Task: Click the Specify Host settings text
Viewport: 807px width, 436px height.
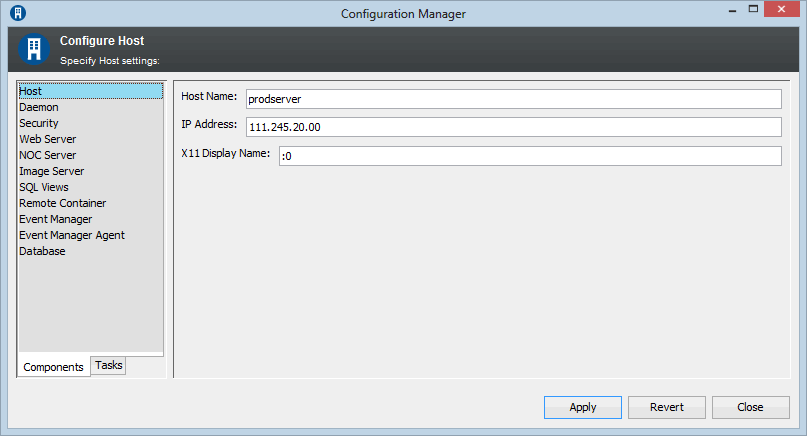Action: [110, 61]
